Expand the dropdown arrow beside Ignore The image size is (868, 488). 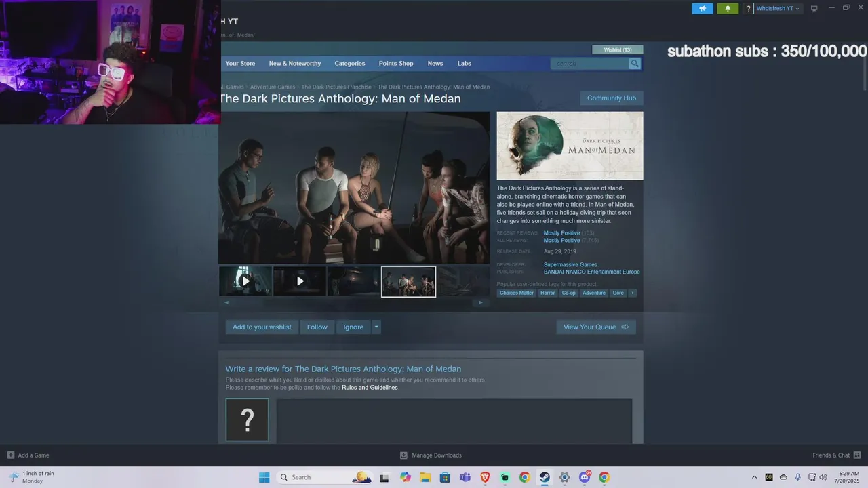(376, 327)
